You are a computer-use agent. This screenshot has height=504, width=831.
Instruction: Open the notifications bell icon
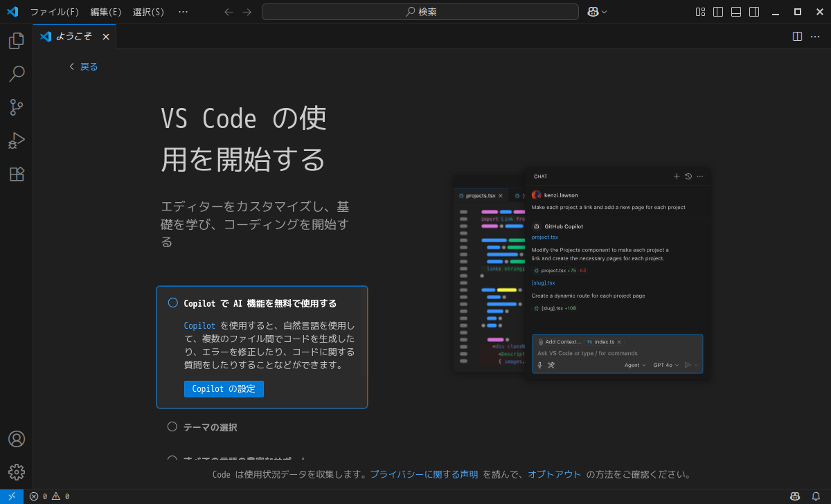click(x=816, y=496)
